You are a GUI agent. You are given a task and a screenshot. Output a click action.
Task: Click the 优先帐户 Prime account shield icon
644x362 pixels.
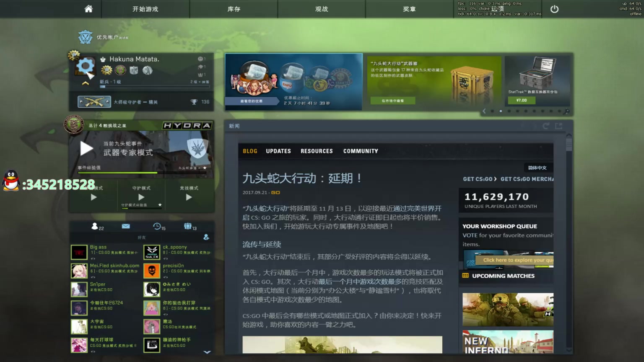click(86, 37)
